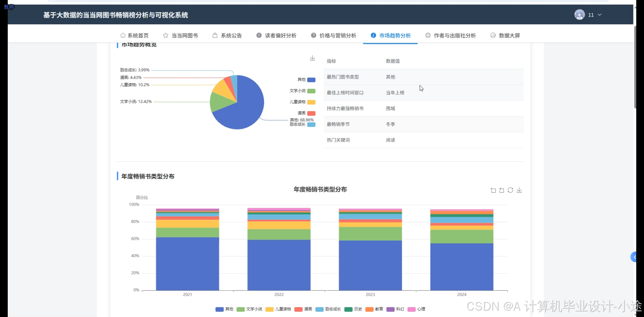Open the 数据大屏 tab
Viewport: 644px width, 317px height.
pyautogui.click(x=505, y=35)
